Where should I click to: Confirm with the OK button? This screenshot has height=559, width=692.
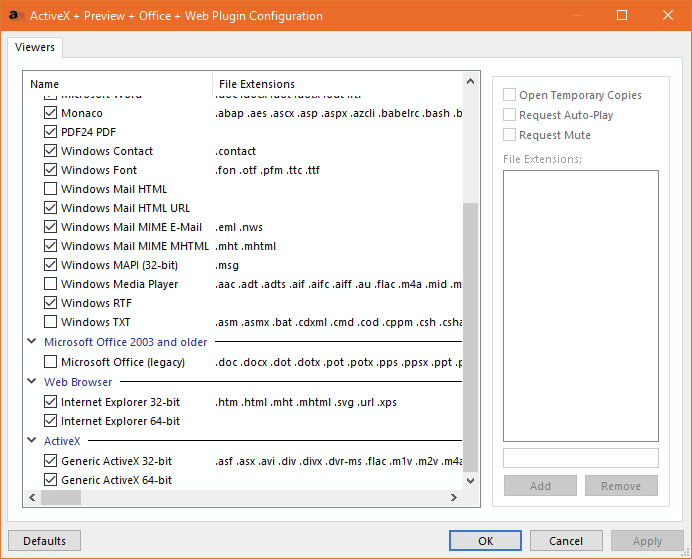click(485, 541)
